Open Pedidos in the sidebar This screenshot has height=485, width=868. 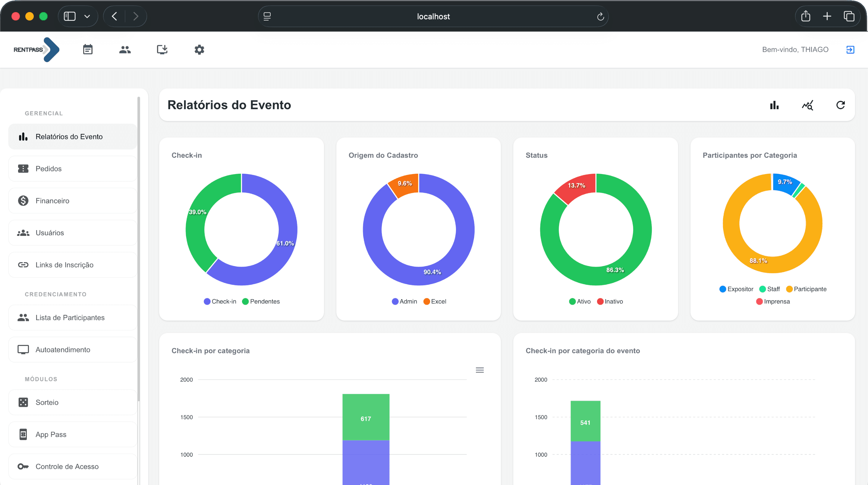click(72, 168)
